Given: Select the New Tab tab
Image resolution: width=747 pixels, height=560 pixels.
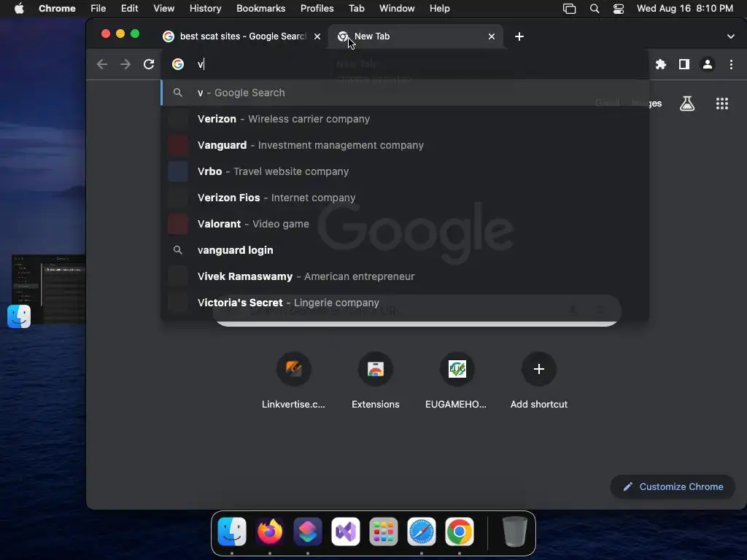Looking at the screenshot, I should click(415, 36).
